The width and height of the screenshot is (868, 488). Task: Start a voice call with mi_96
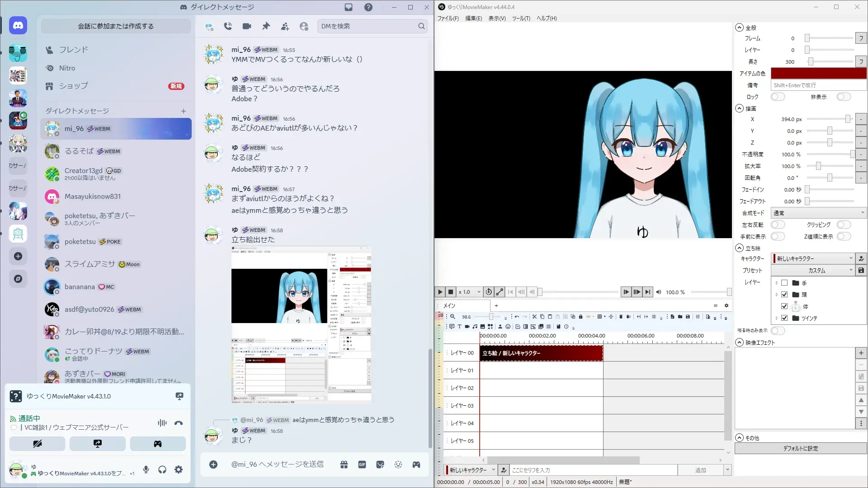(x=228, y=26)
